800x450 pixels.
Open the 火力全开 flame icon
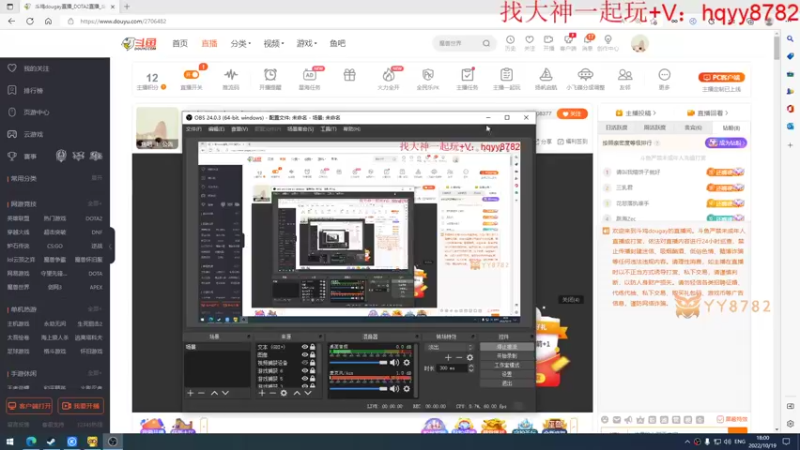click(388, 75)
